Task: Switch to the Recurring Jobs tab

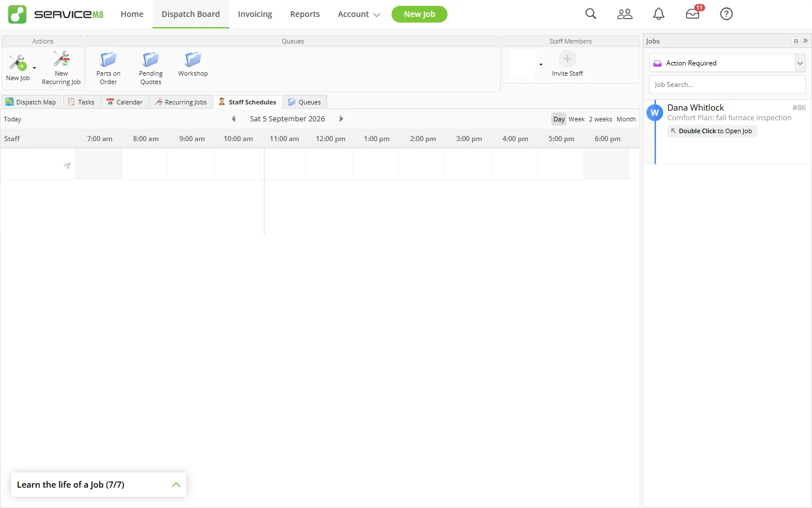Action: pos(181,102)
